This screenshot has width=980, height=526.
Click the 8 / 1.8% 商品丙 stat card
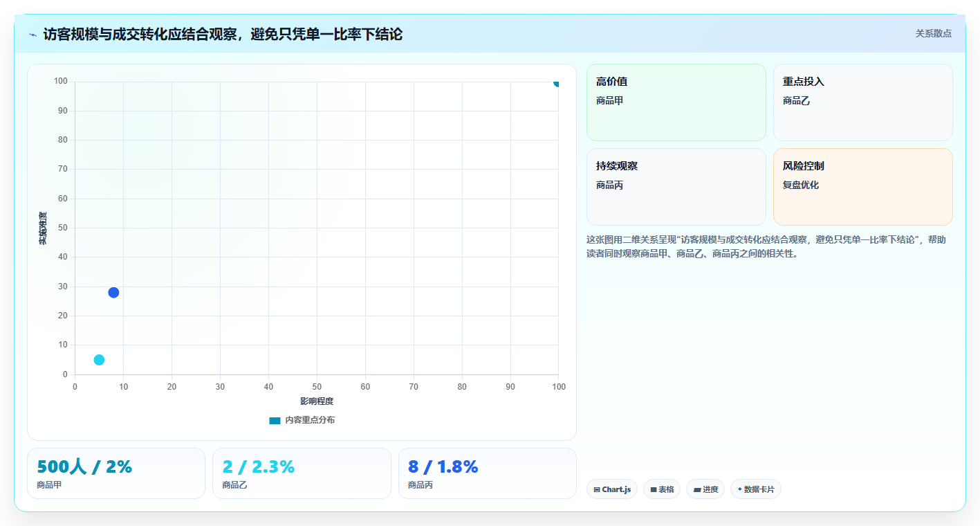point(487,473)
